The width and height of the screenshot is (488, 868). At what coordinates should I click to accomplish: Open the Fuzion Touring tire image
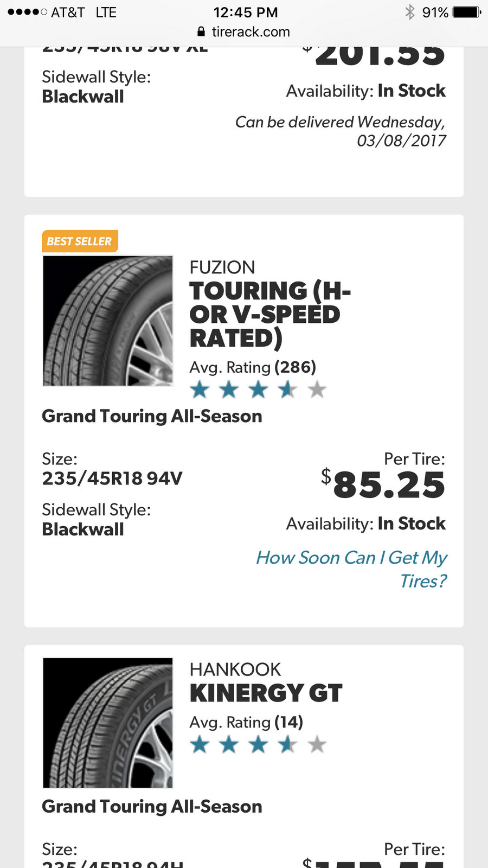[108, 321]
